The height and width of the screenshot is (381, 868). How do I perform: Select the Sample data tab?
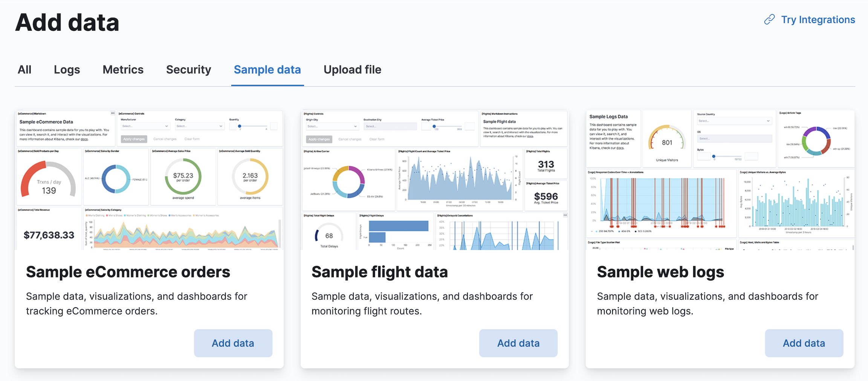tap(267, 70)
